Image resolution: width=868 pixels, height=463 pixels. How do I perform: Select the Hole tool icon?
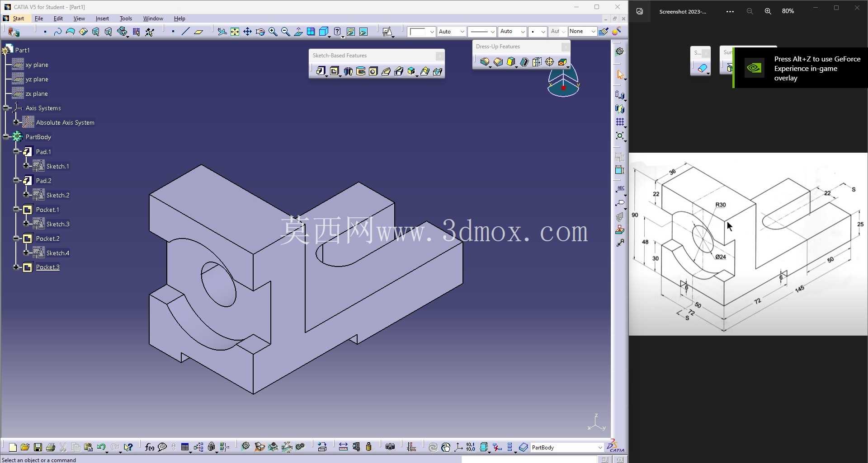[x=373, y=71]
